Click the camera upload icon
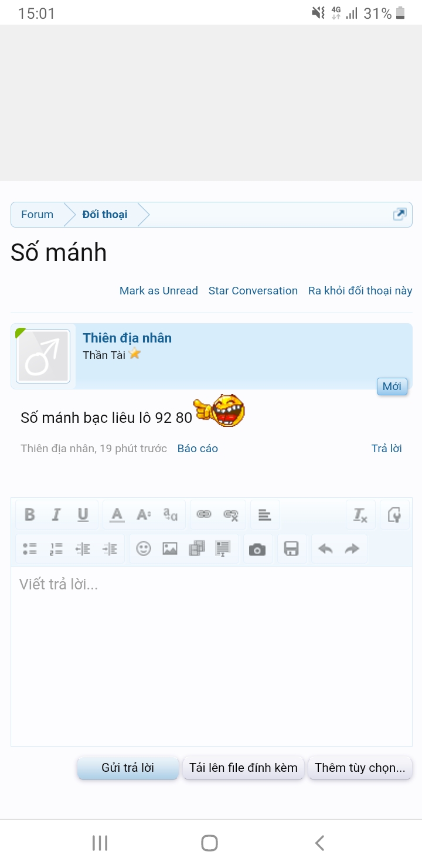Screen dimensions: 422x868 [257, 549]
